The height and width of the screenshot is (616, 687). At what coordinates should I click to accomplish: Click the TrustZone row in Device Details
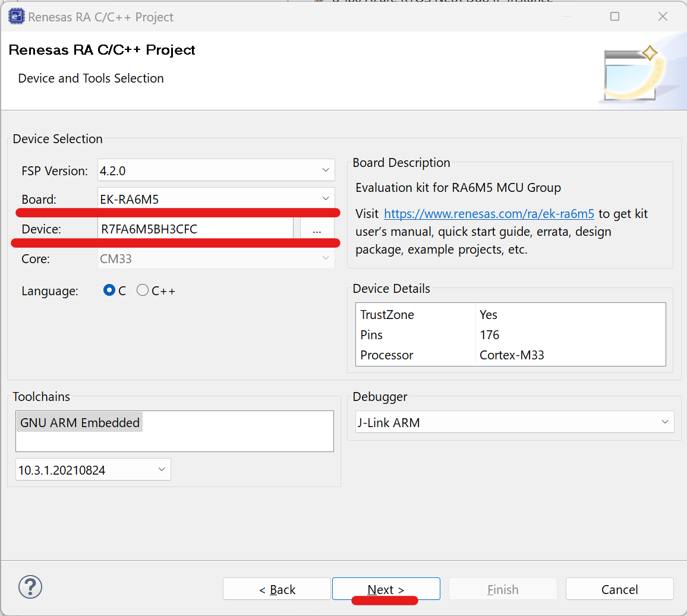pos(510,314)
